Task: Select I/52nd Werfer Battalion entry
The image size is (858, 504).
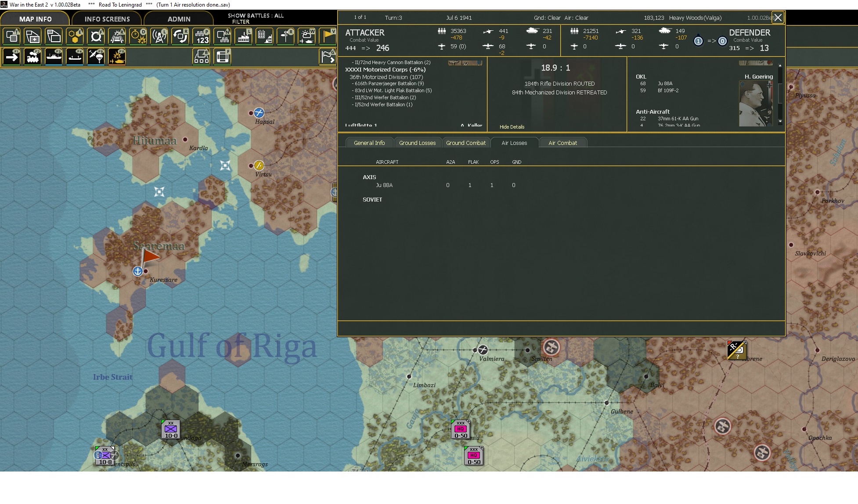Action: (382, 104)
